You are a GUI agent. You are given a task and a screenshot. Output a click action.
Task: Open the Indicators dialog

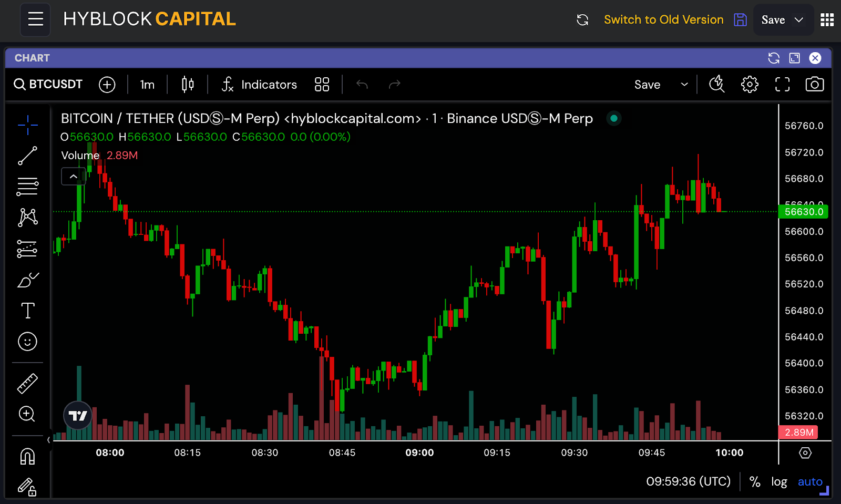click(x=259, y=85)
